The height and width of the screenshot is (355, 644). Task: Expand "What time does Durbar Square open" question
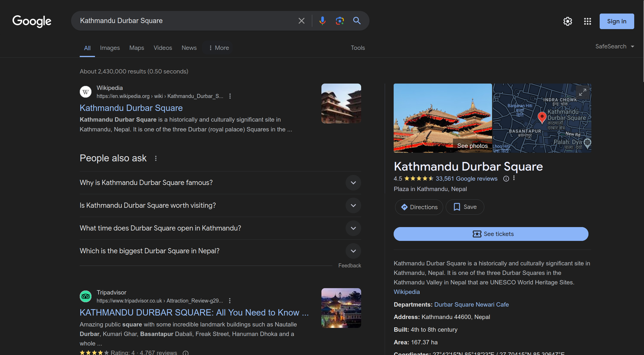click(220, 228)
